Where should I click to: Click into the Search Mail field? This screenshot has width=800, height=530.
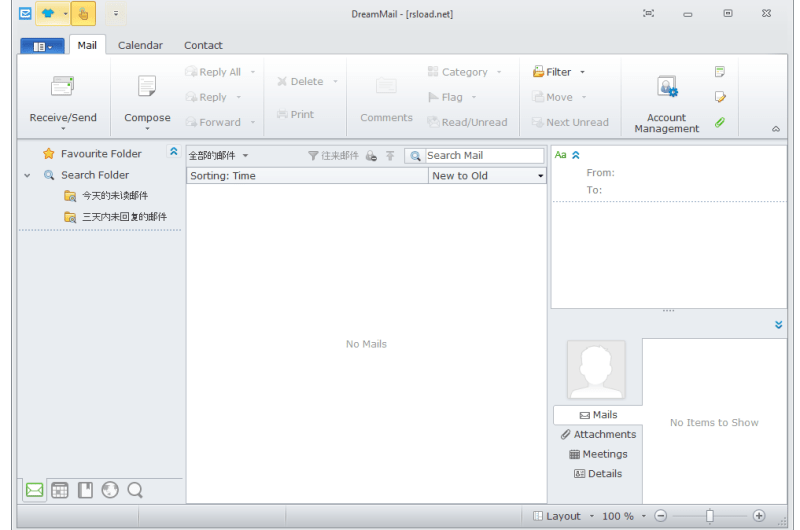(484, 156)
